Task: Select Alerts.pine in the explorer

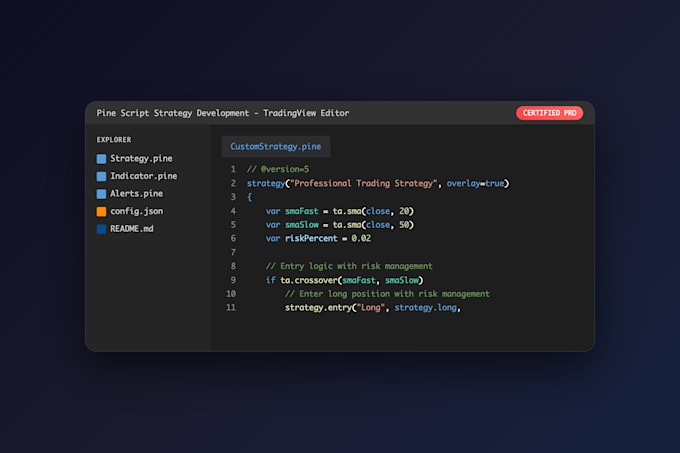Action: click(x=136, y=194)
